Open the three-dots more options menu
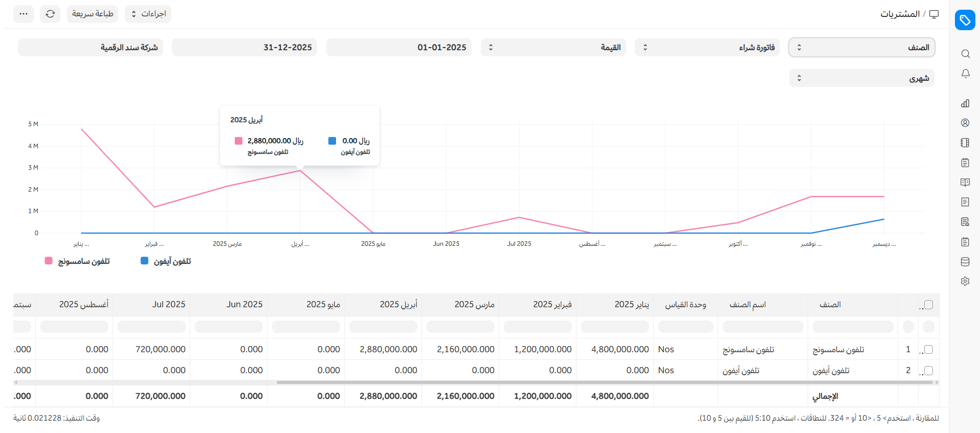 pos(24,14)
